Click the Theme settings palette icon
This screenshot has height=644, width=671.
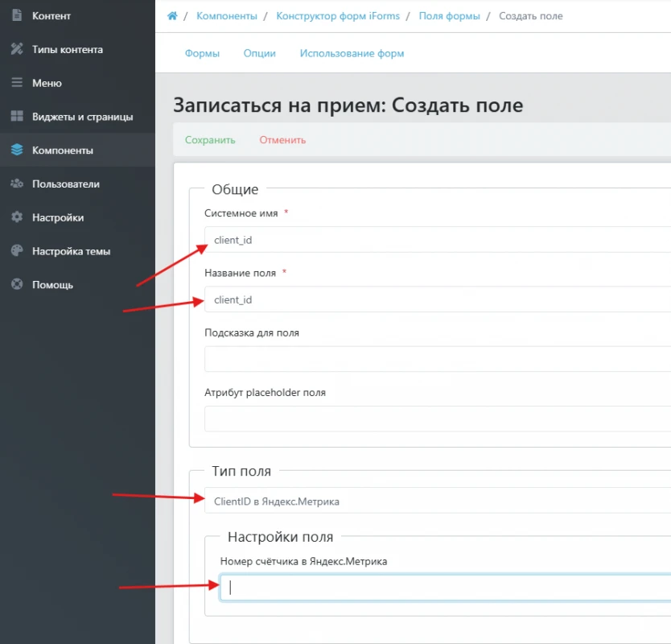point(17,251)
